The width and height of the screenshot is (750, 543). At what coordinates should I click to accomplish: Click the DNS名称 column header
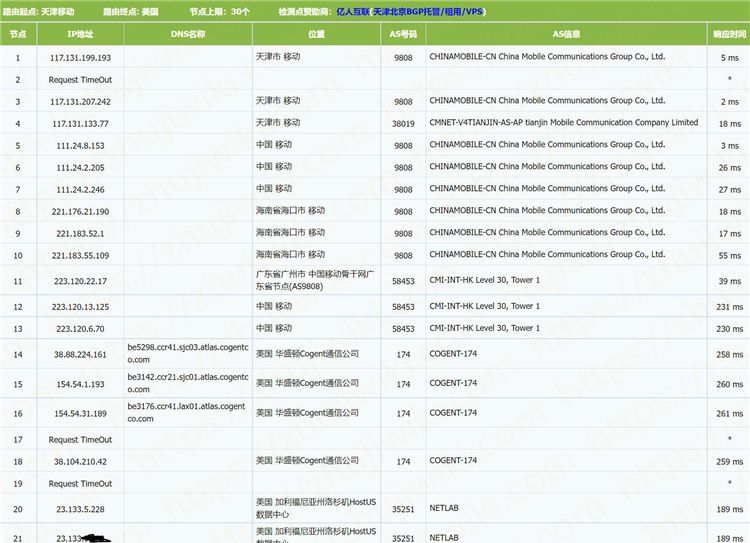(188, 34)
